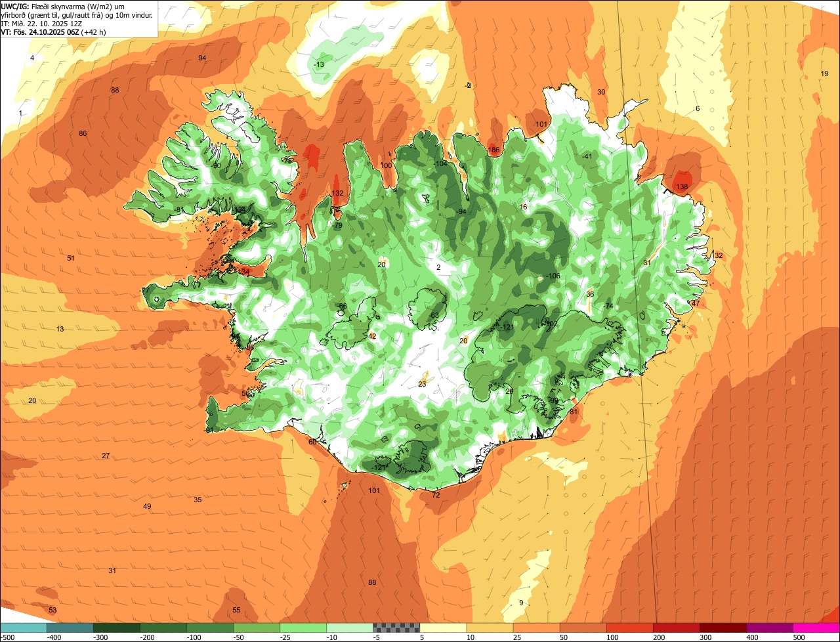Click the value 81 off the southeast coast
This screenshot has width=840, height=642.
click(x=573, y=412)
